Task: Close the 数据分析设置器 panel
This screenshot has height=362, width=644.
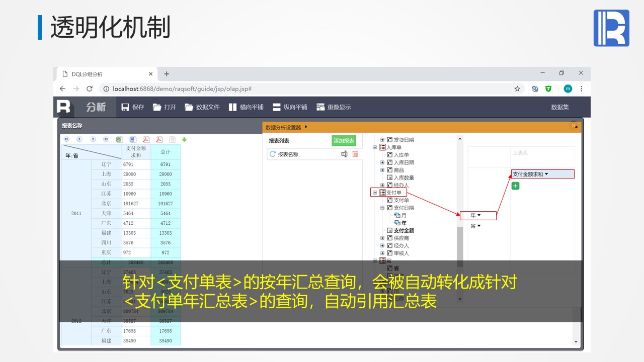Action: pyautogui.click(x=573, y=125)
